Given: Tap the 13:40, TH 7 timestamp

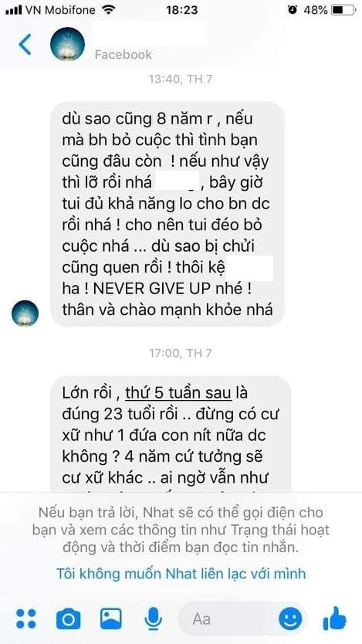Looking at the screenshot, I should 181,80.
